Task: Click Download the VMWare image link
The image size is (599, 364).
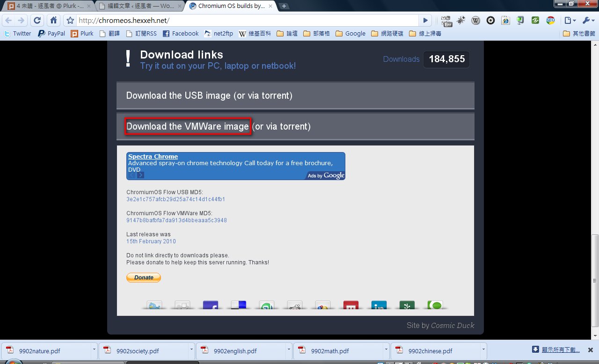Action: click(x=188, y=126)
